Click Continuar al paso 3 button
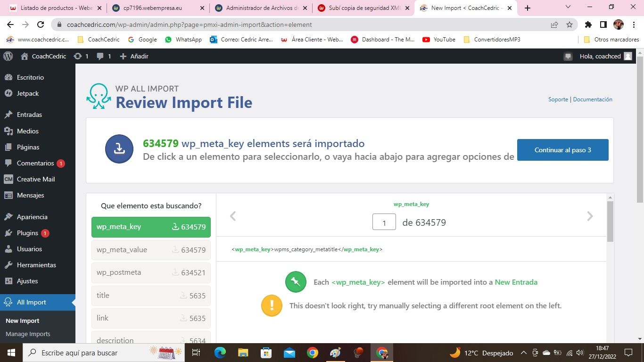Image resolution: width=644 pixels, height=362 pixels. click(x=563, y=150)
